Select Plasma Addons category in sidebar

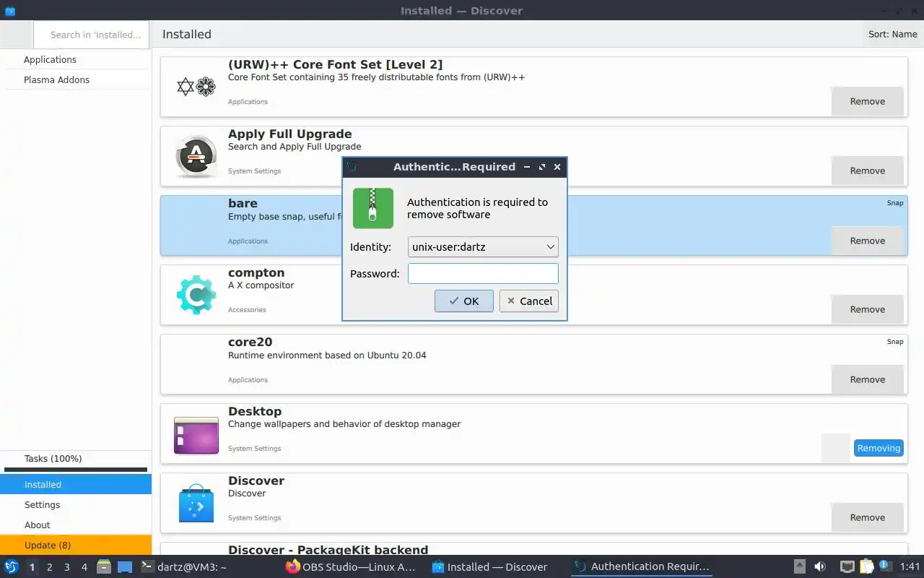pyautogui.click(x=76, y=79)
